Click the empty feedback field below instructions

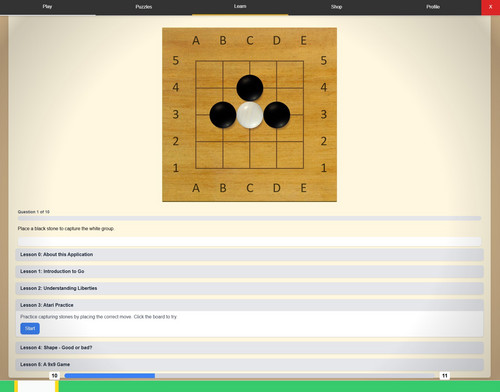[249, 242]
